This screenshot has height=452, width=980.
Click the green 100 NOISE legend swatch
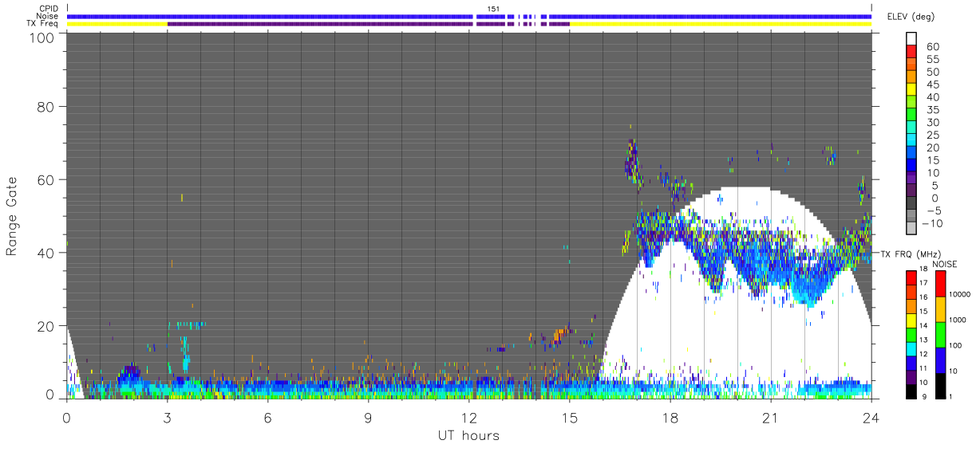click(x=941, y=334)
